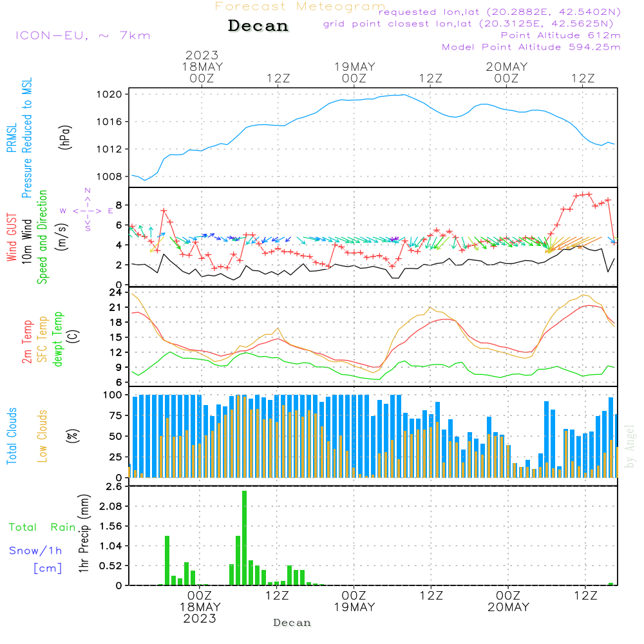Image resolution: width=644 pixels, height=644 pixels.
Task: Click the '10m Wind' black axis label
Action: pyautogui.click(x=26, y=241)
